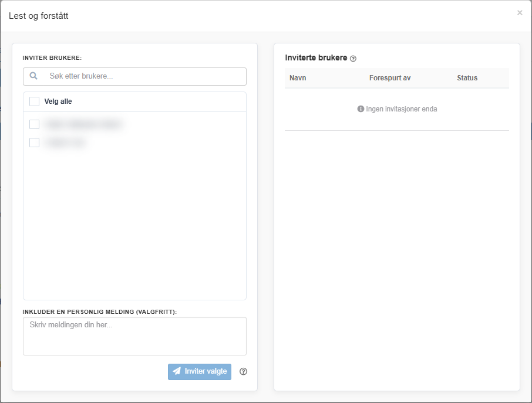Tick the Velg alle checkbox
The width and height of the screenshot is (532, 403).
[34, 101]
